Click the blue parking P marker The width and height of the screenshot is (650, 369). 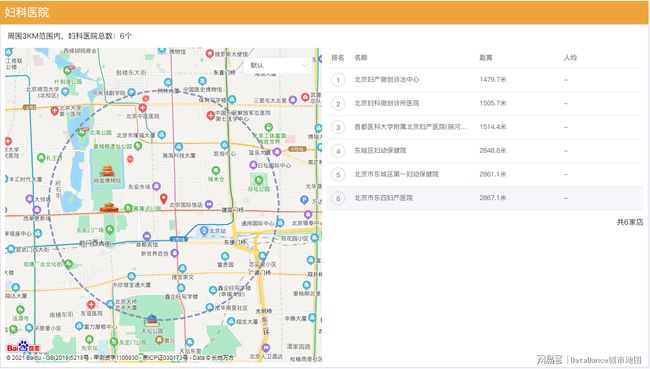(304, 200)
